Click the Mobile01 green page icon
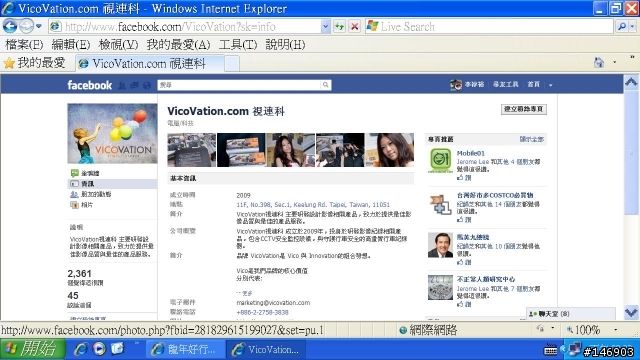Viewport: 640px width, 360px height. pos(440,160)
